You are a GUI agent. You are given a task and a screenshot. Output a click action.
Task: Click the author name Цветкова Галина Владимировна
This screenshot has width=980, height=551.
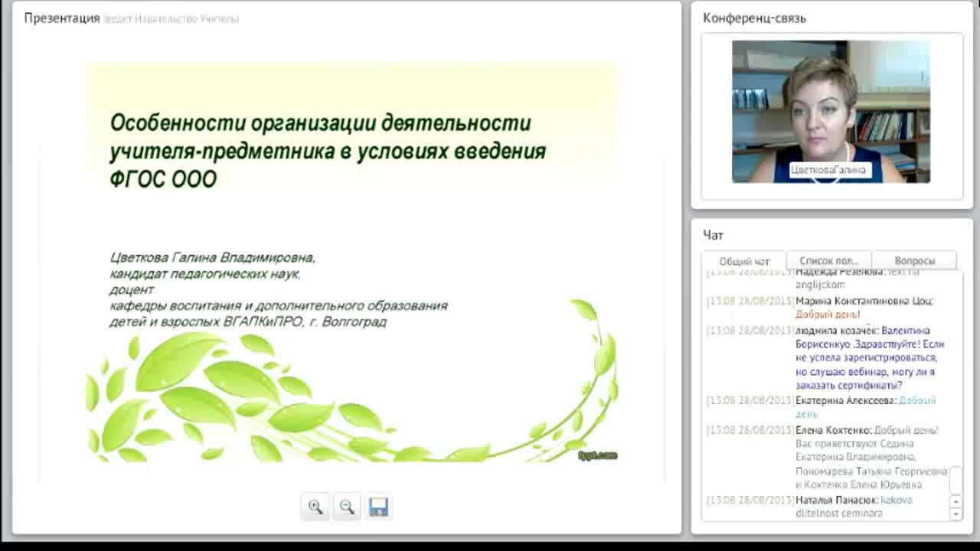coord(212,258)
